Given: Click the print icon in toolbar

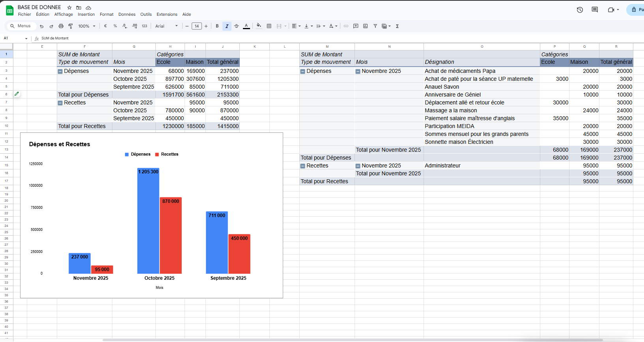Looking at the screenshot, I should (x=61, y=26).
